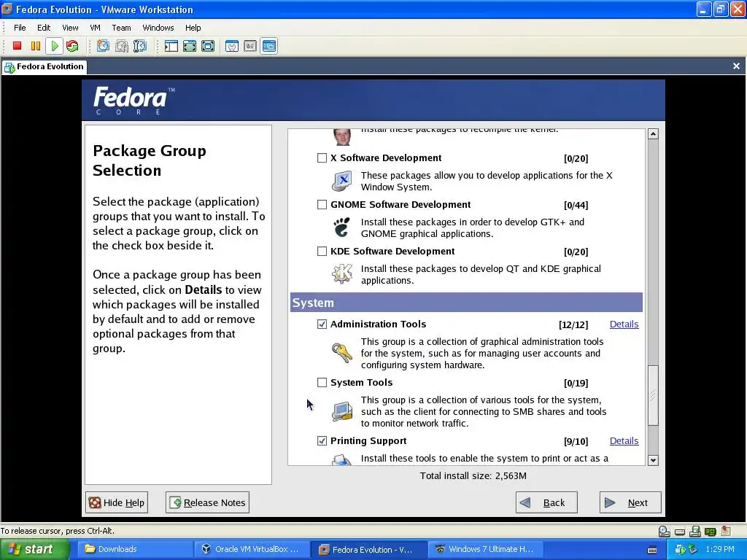
Task: Enable the GNOME Software Development checkbox
Action: 322,205
